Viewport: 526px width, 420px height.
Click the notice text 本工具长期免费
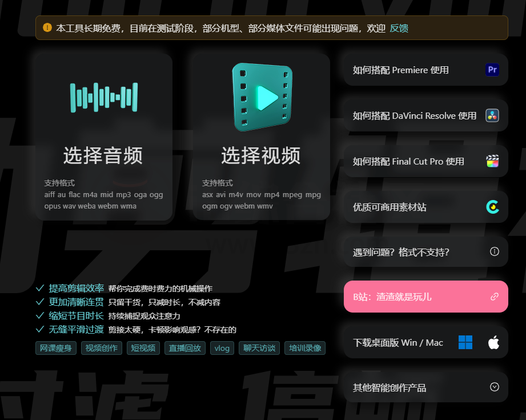pos(88,28)
